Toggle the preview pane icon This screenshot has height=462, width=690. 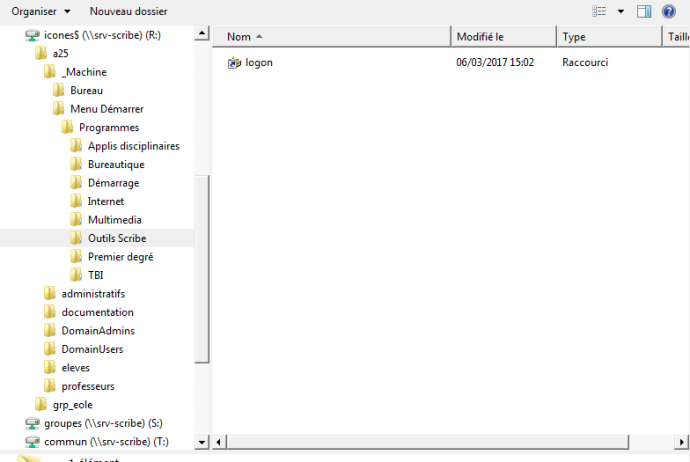[644, 11]
